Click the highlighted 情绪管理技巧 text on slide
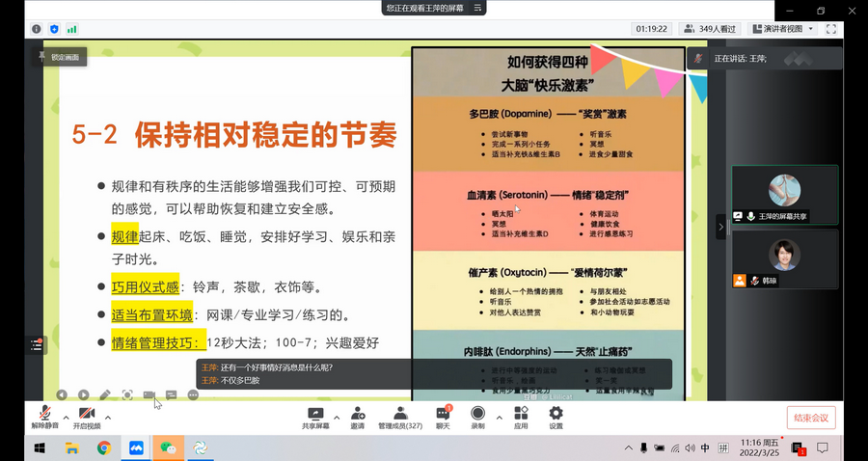This screenshot has height=461, width=868. [158, 342]
